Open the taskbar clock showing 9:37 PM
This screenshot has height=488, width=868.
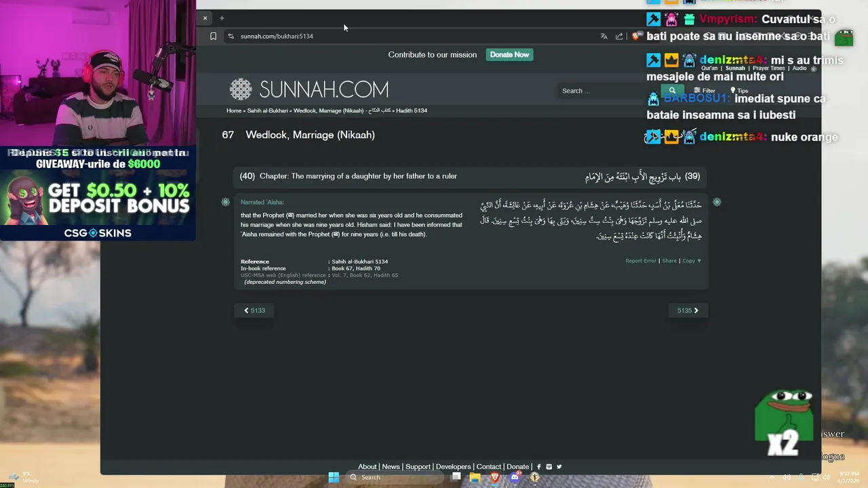(849, 478)
